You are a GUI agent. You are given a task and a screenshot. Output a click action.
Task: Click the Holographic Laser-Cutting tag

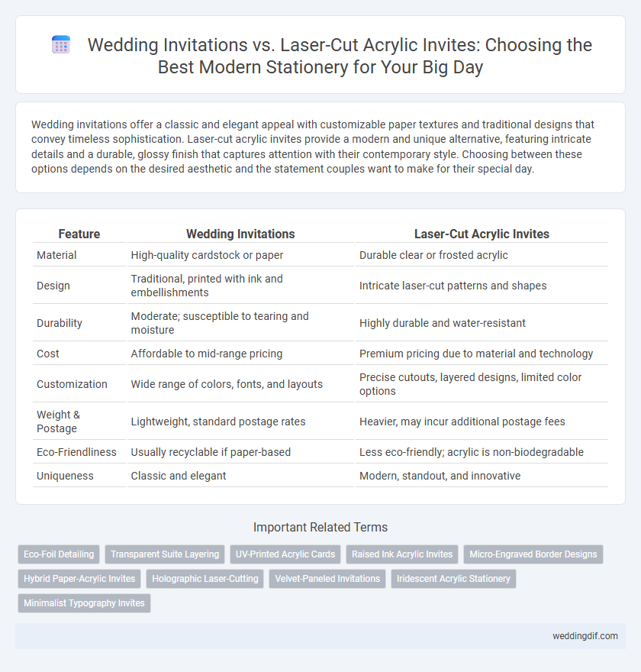pyautogui.click(x=205, y=579)
